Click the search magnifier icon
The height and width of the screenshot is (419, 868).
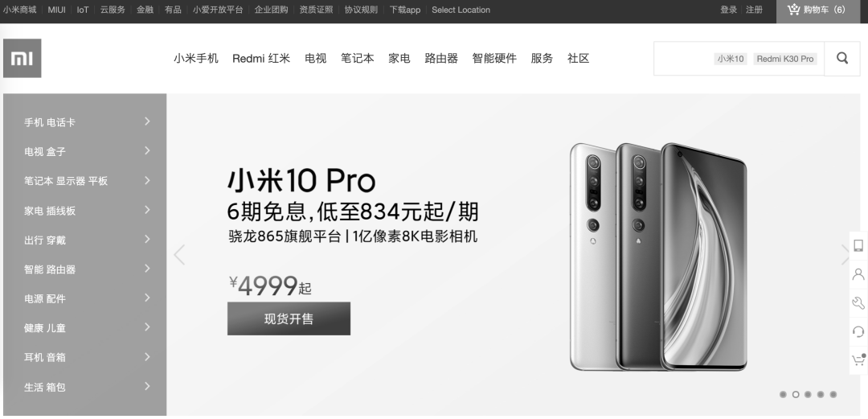point(842,58)
